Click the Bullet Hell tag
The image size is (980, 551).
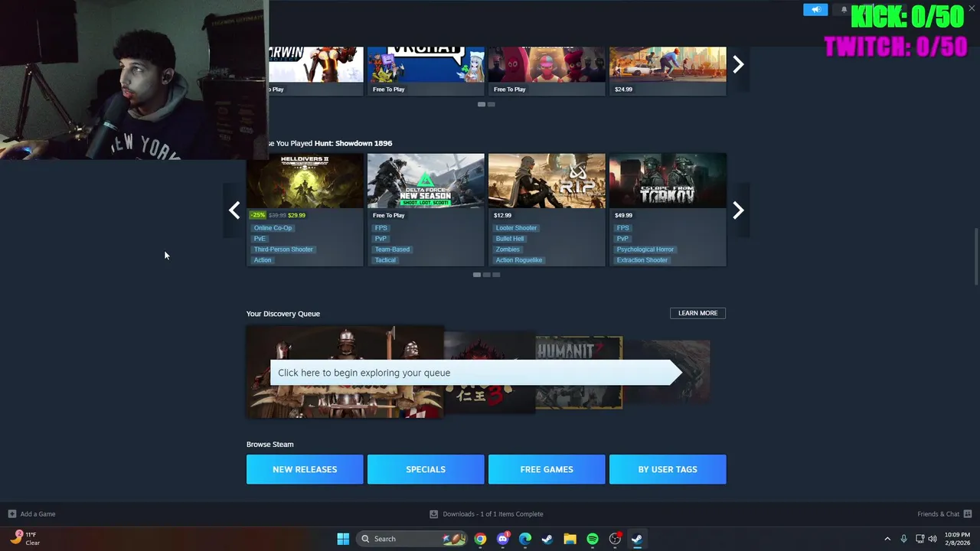click(510, 239)
